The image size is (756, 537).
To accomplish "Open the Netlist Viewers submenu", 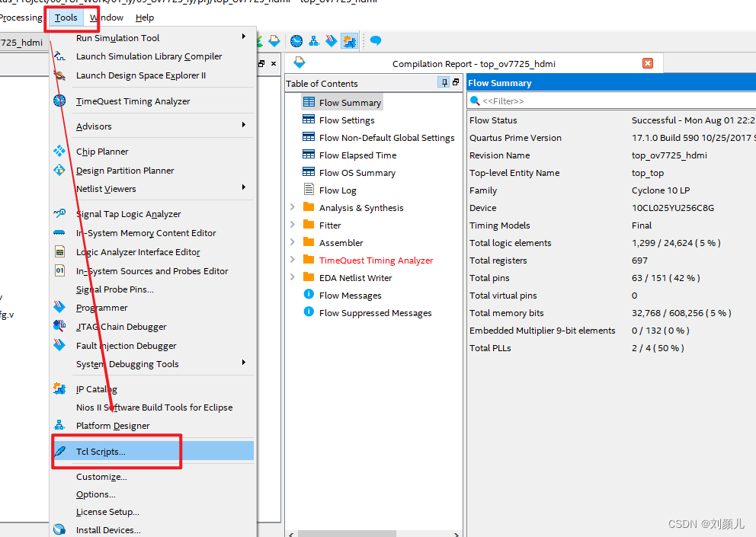I will [x=153, y=188].
